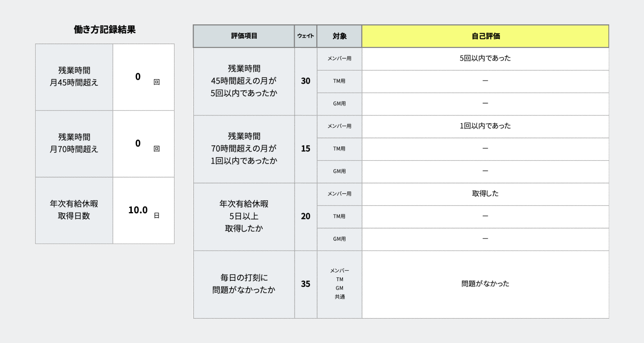Screen dimensions: 644x343
Task: Click TM用 in the 45時間超え row
Action: click(339, 81)
